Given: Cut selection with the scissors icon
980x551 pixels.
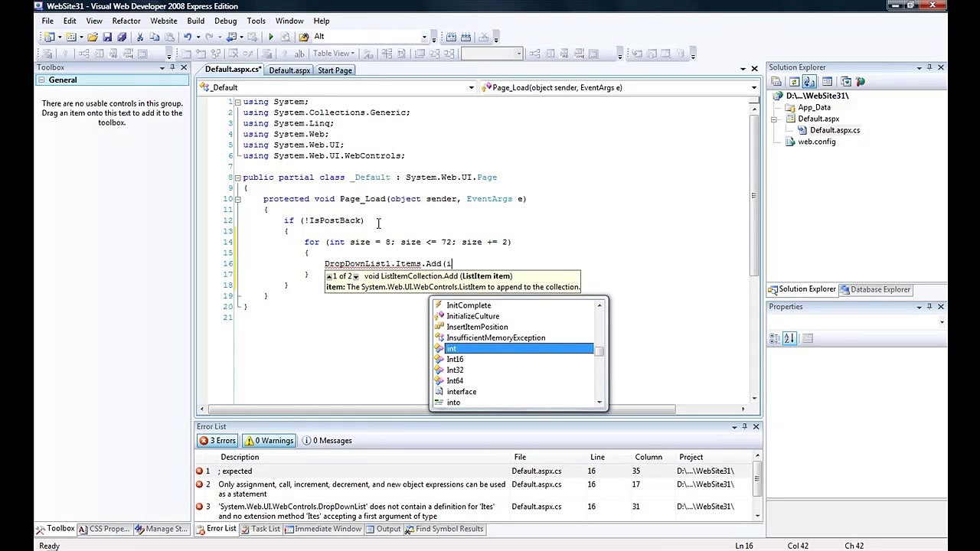Looking at the screenshot, I should tap(140, 37).
